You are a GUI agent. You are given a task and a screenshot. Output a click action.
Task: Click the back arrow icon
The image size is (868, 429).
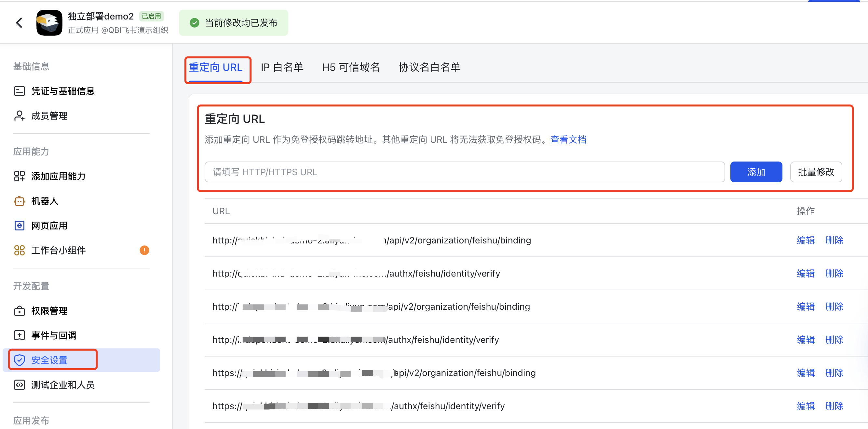pyautogui.click(x=19, y=22)
